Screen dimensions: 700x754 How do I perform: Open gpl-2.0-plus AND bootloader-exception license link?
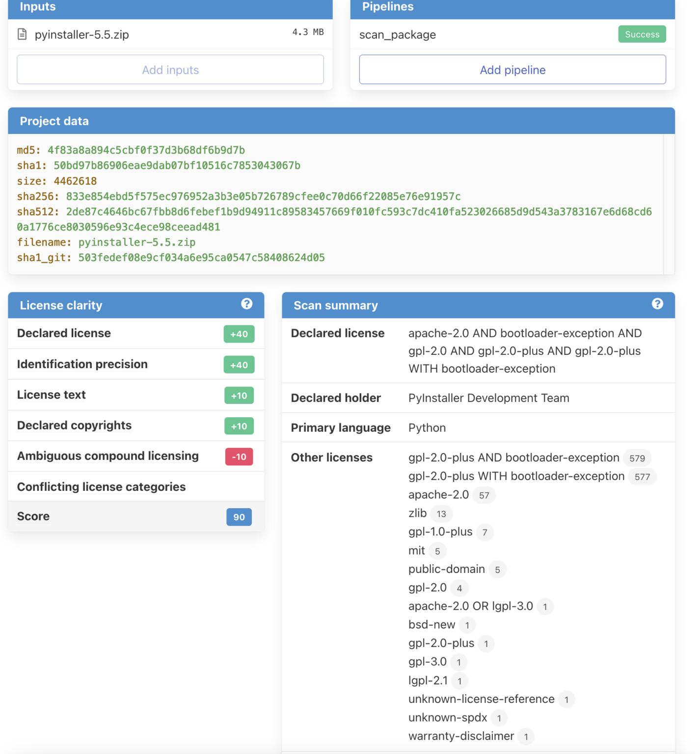513,458
